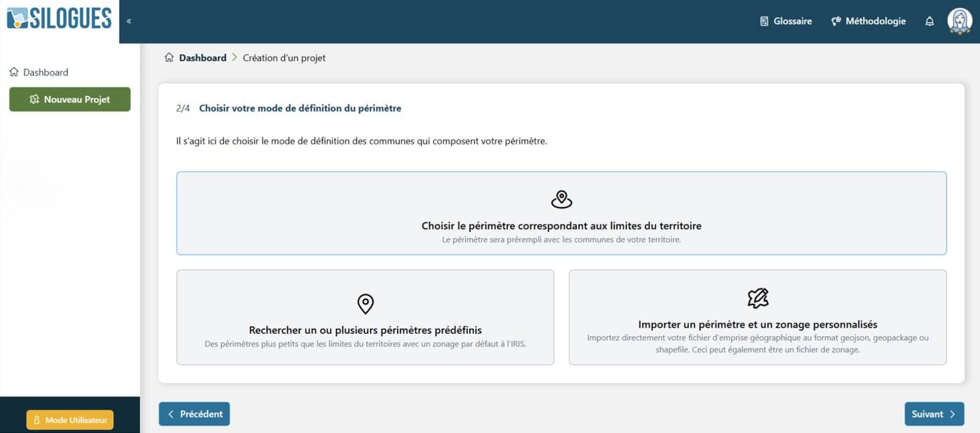Screen dimensions: 980x433
Task: Proceed with the Suivant button
Action: tap(934, 414)
